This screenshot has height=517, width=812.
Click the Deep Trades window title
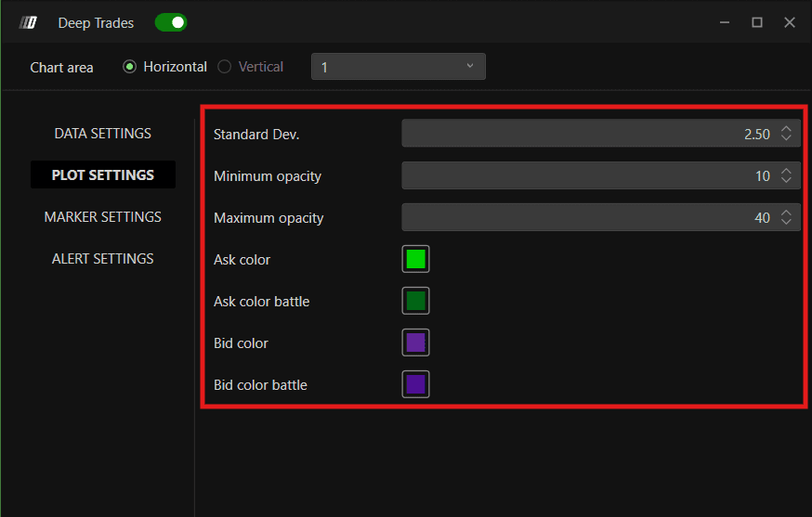(96, 23)
